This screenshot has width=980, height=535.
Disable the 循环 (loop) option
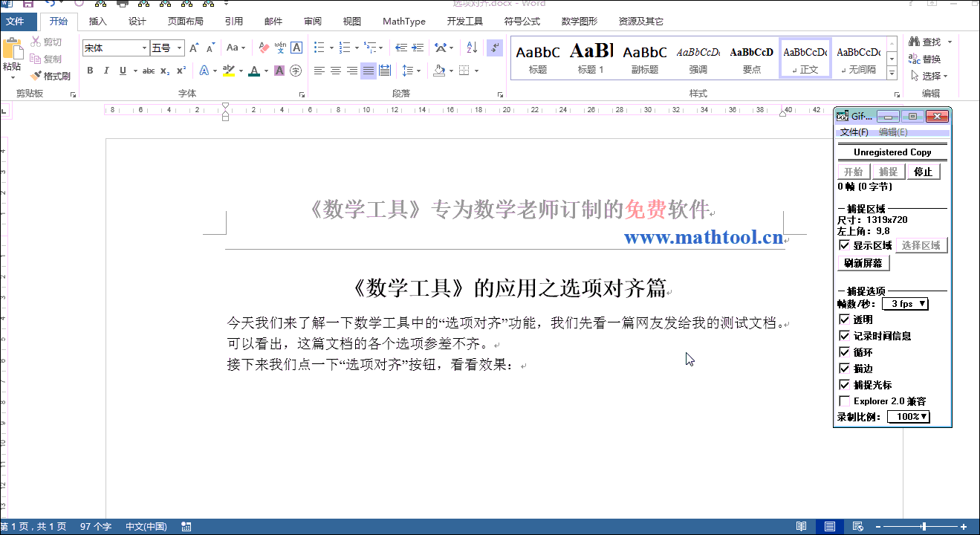point(844,351)
